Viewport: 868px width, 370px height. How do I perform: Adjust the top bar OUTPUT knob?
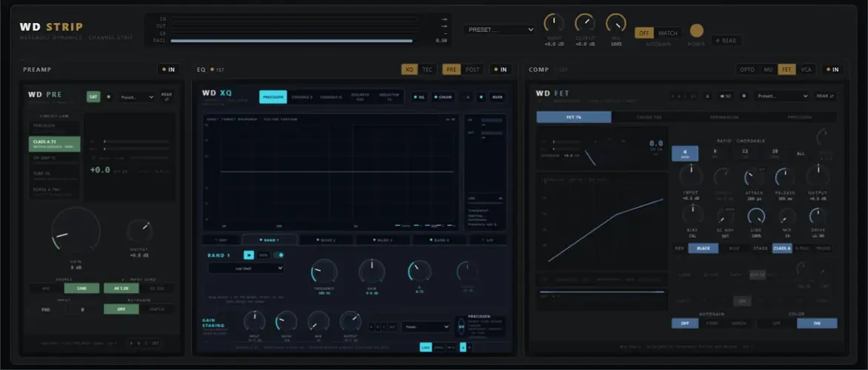[584, 23]
